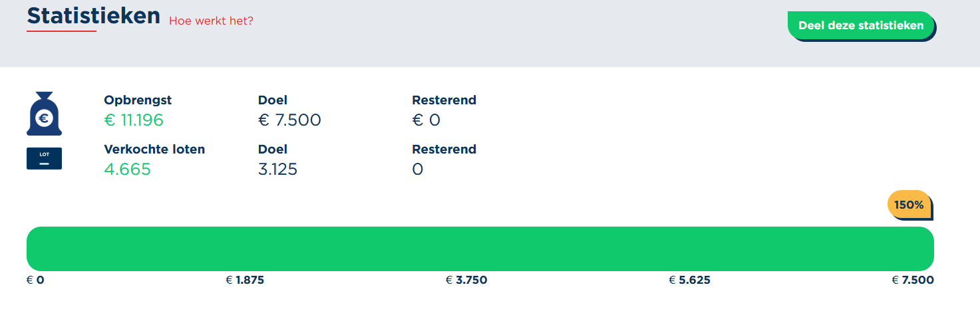
Task: Click the Statistieken heading
Action: pos(94,16)
